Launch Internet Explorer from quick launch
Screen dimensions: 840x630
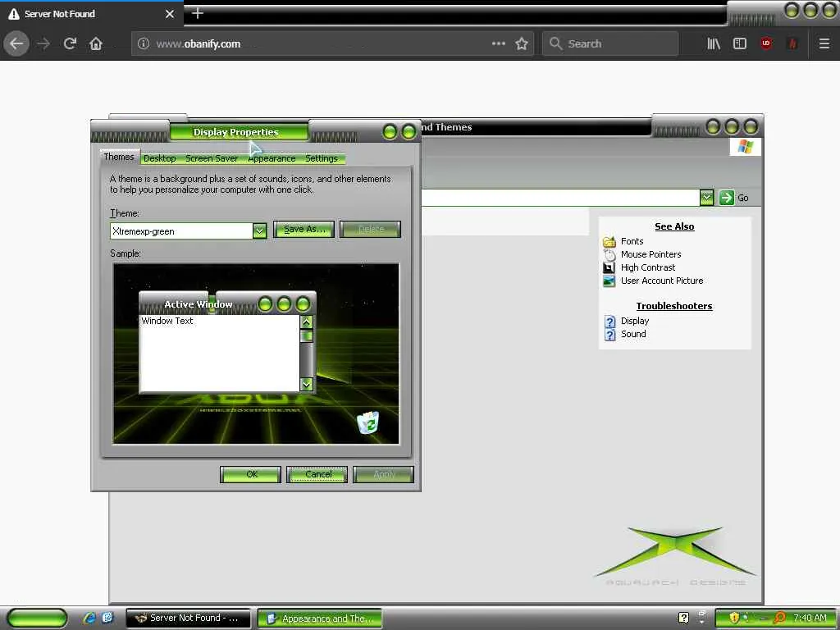[x=89, y=619]
